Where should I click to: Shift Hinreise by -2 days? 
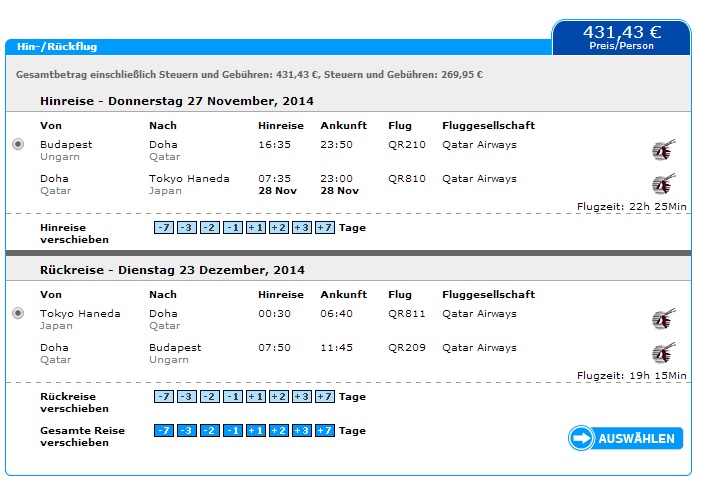click(x=210, y=227)
